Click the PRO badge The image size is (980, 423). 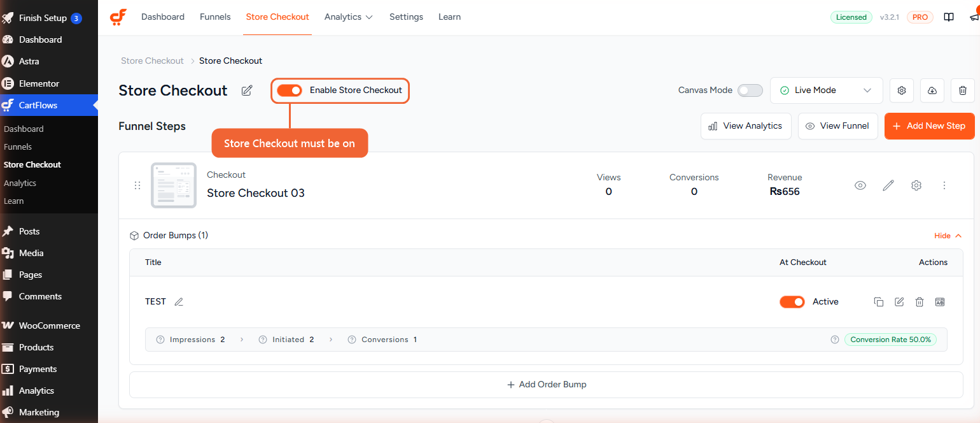pos(920,18)
